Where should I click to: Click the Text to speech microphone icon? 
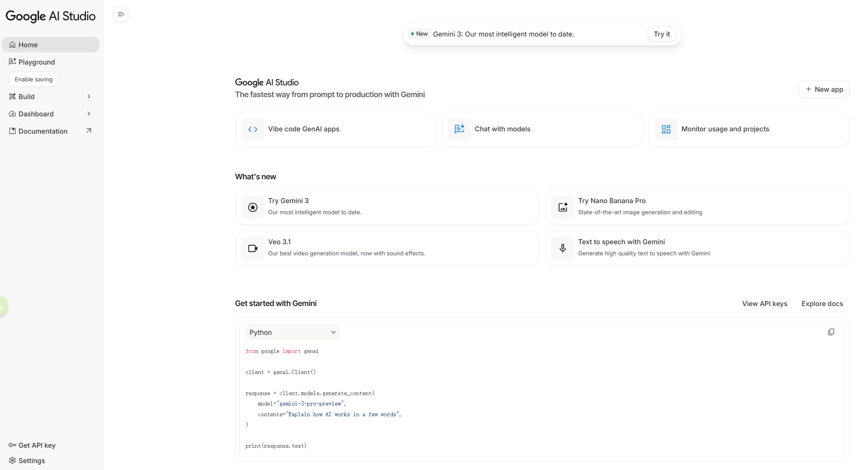(x=562, y=248)
